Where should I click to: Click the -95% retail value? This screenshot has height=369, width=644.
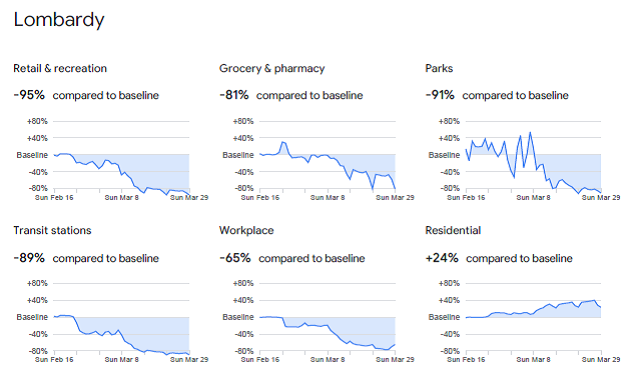(29, 95)
